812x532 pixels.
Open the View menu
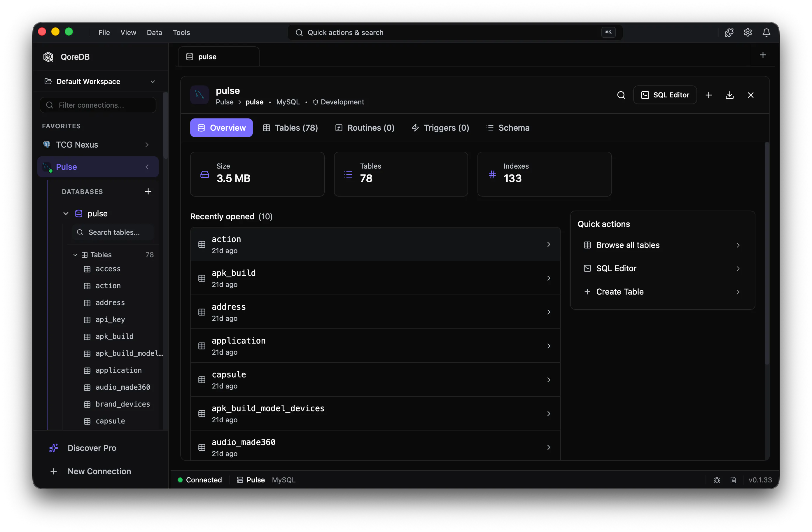[128, 32]
